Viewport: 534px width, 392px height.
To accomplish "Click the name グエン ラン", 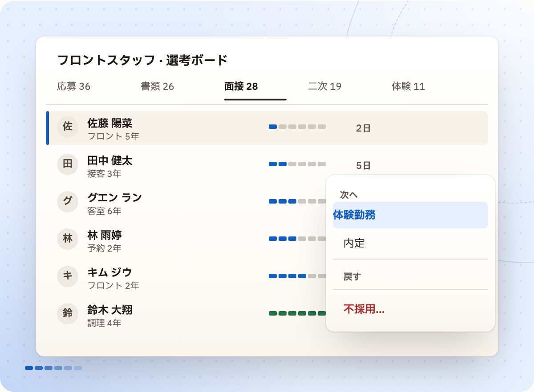I will [115, 198].
